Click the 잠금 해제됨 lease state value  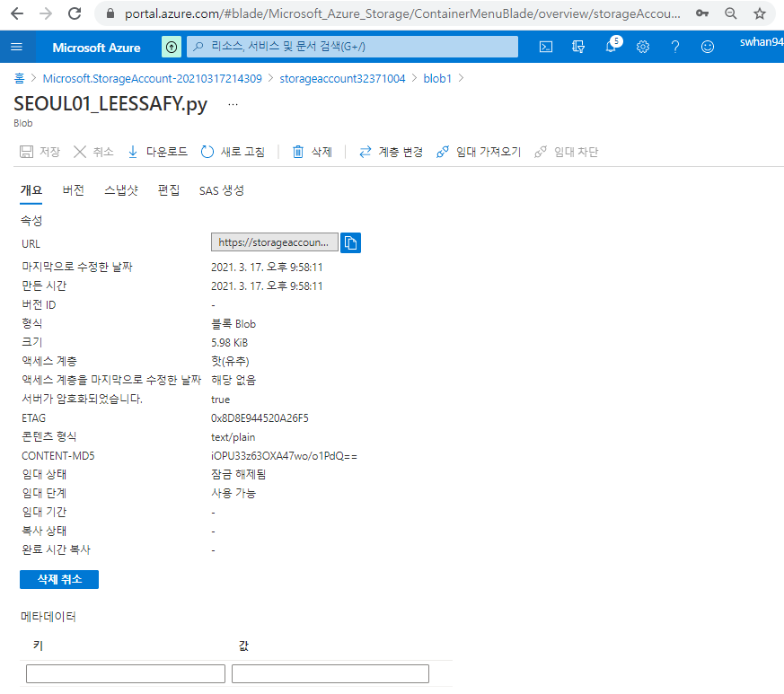coord(239,475)
